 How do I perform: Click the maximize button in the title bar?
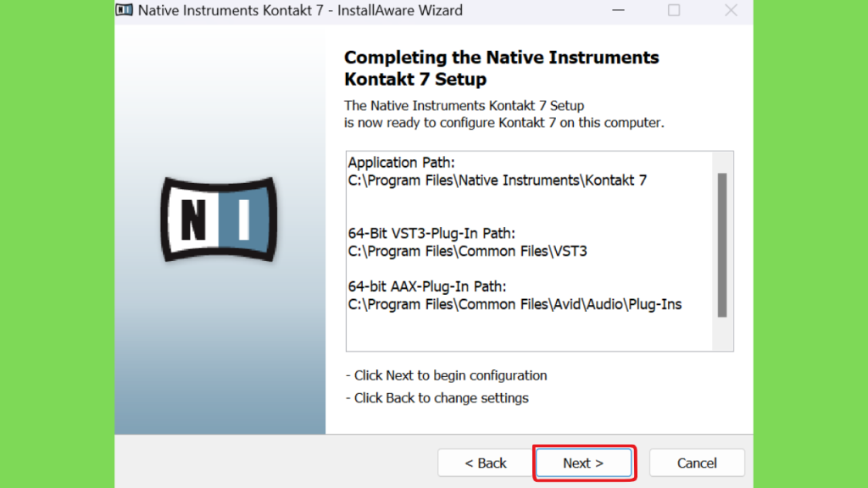(674, 10)
